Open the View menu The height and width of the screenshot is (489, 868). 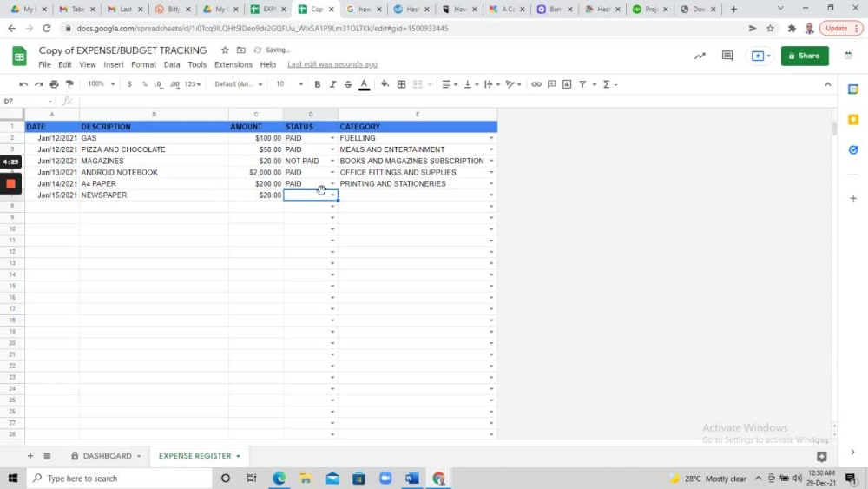(88, 65)
